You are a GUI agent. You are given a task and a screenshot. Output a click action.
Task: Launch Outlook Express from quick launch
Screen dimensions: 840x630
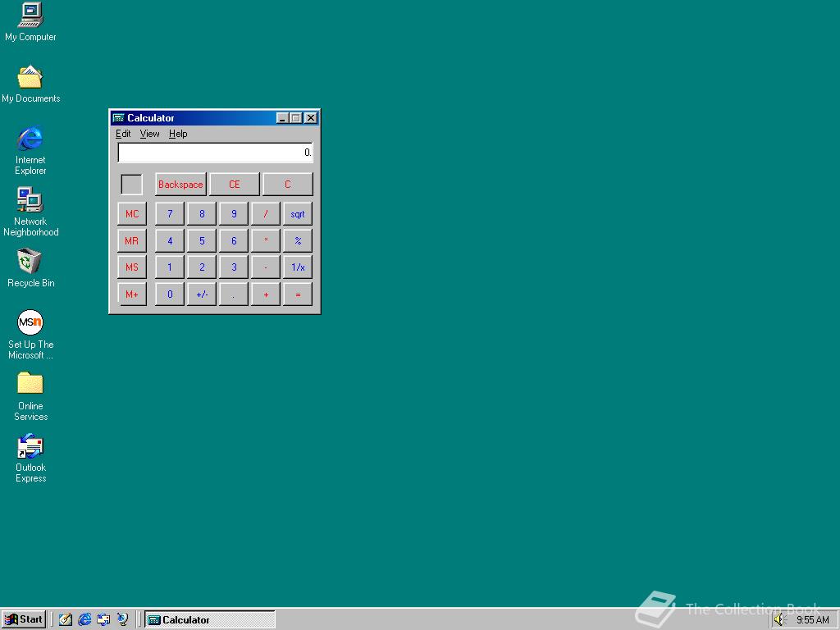103,620
